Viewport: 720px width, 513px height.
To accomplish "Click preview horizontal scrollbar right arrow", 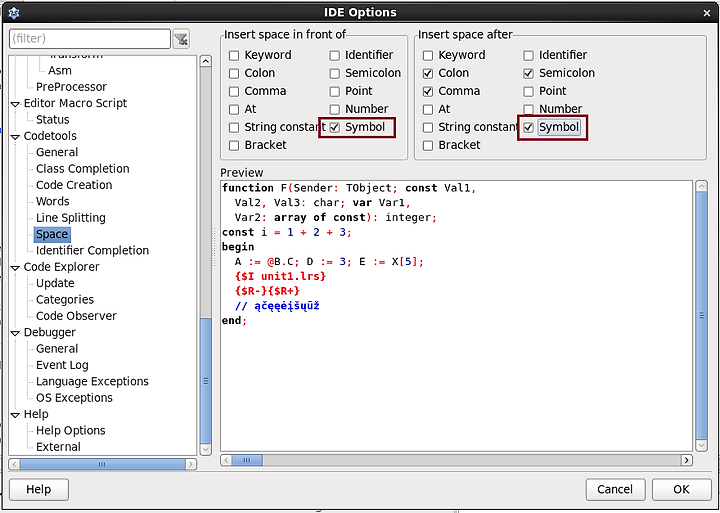I will pyautogui.click(x=687, y=460).
